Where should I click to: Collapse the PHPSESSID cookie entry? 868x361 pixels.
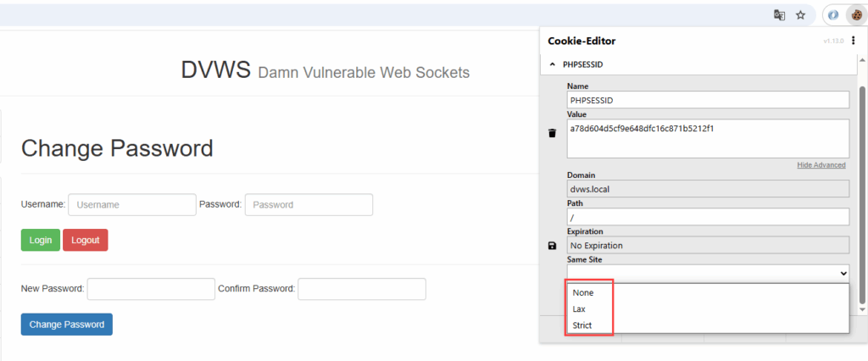(552, 64)
